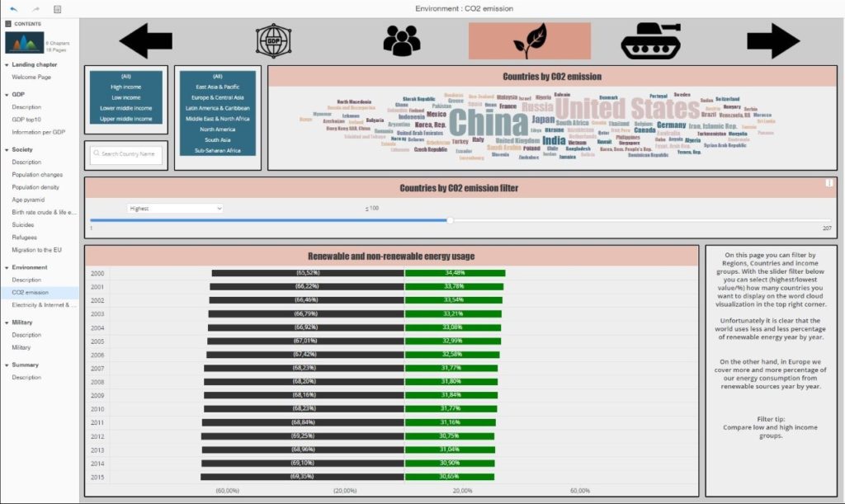
Task: Open Birth rate crude & life page
Action: 44,212
